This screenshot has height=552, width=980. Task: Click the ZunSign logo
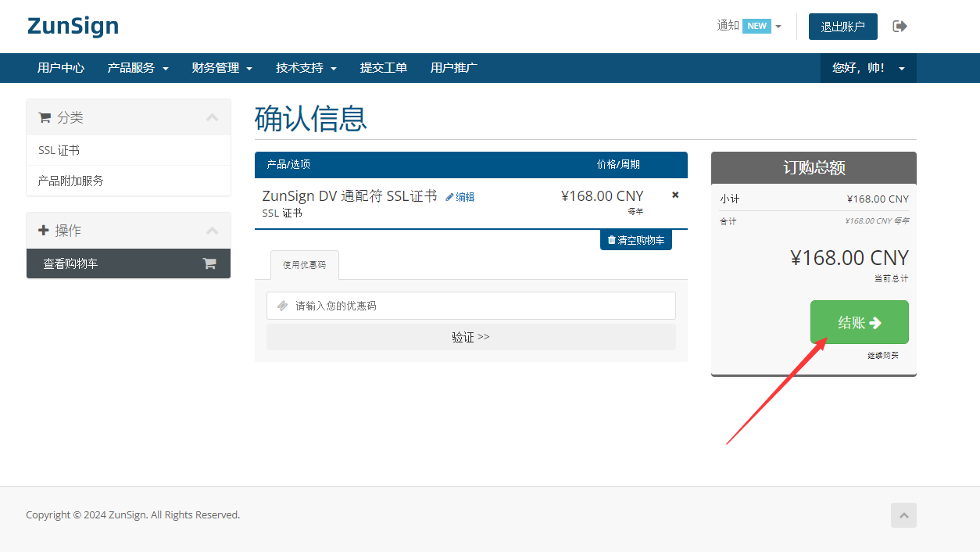coord(73,27)
